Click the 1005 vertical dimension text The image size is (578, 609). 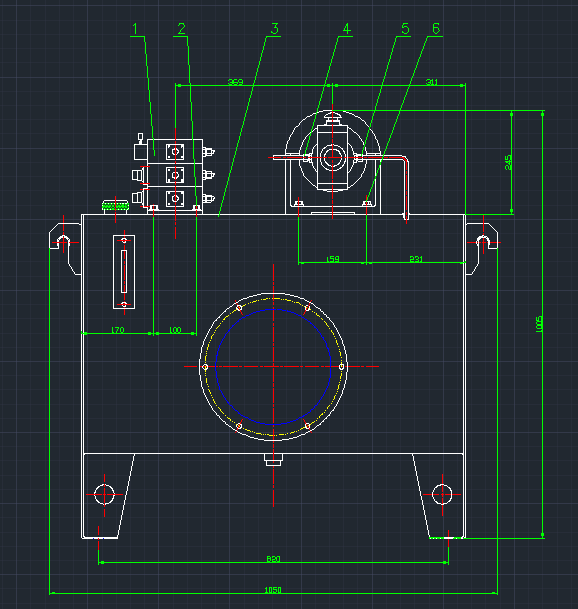pos(539,324)
